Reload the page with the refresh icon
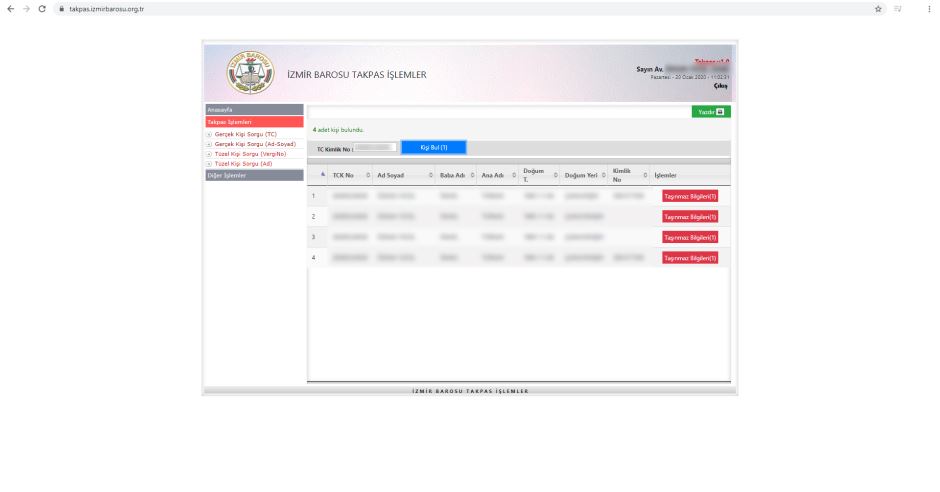Image resolution: width=940 pixels, height=492 pixels. coord(42,9)
